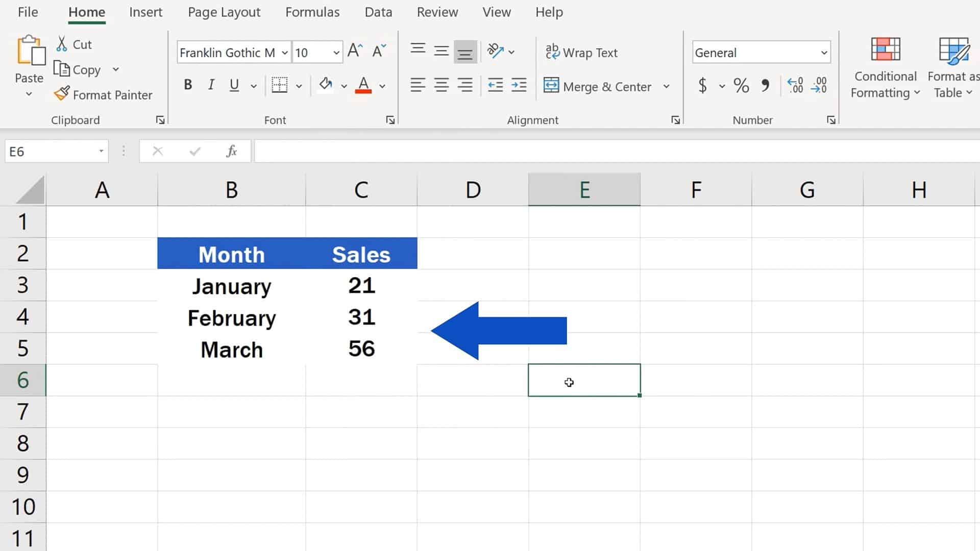The image size is (980, 551).
Task: Switch to the Formulas tab
Action: tap(312, 12)
